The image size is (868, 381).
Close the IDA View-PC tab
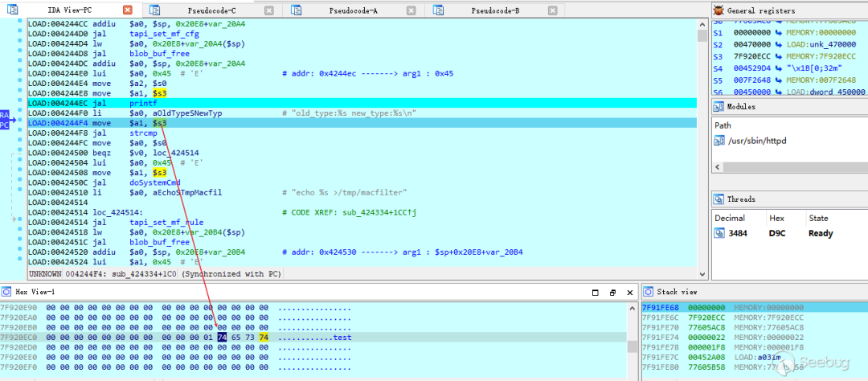(127, 10)
